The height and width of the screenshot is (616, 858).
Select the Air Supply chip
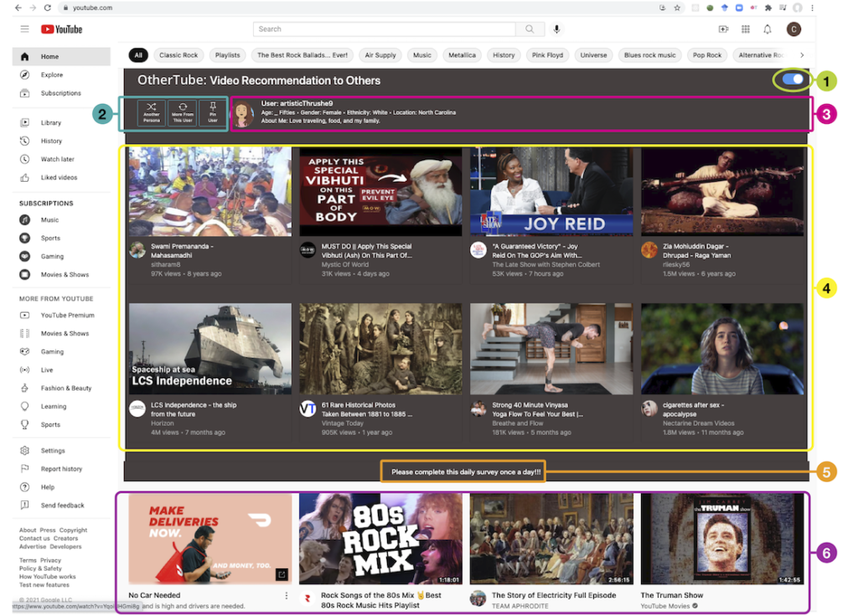[x=380, y=54]
